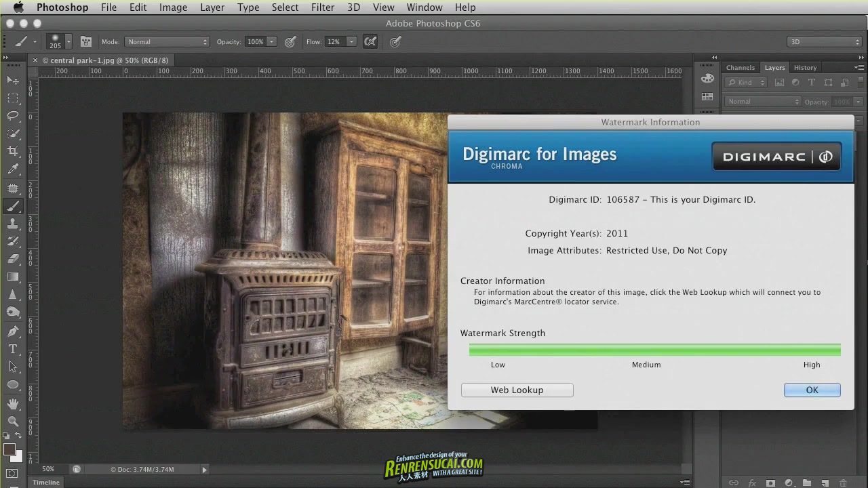
Task: Select the Zoom tool
Action: click(x=13, y=421)
